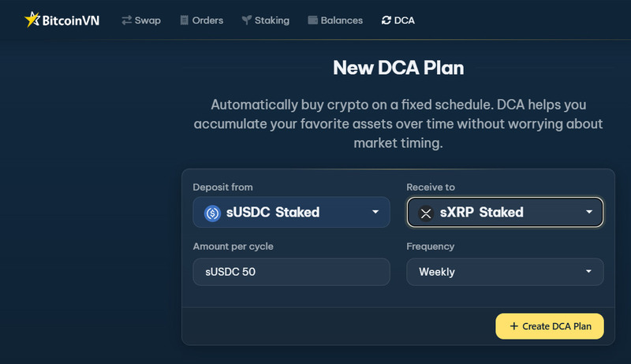The width and height of the screenshot is (631, 364).
Task: Open the Orders tab
Action: coord(207,20)
